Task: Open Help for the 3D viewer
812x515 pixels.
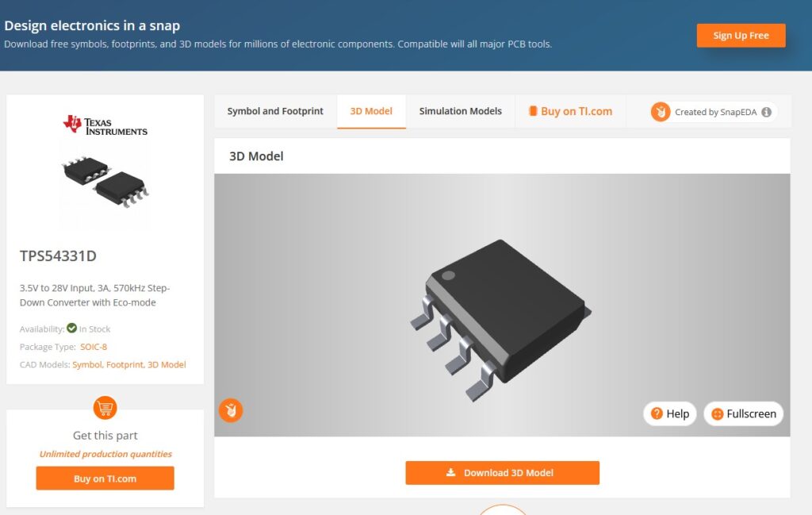Action: pyautogui.click(x=669, y=413)
